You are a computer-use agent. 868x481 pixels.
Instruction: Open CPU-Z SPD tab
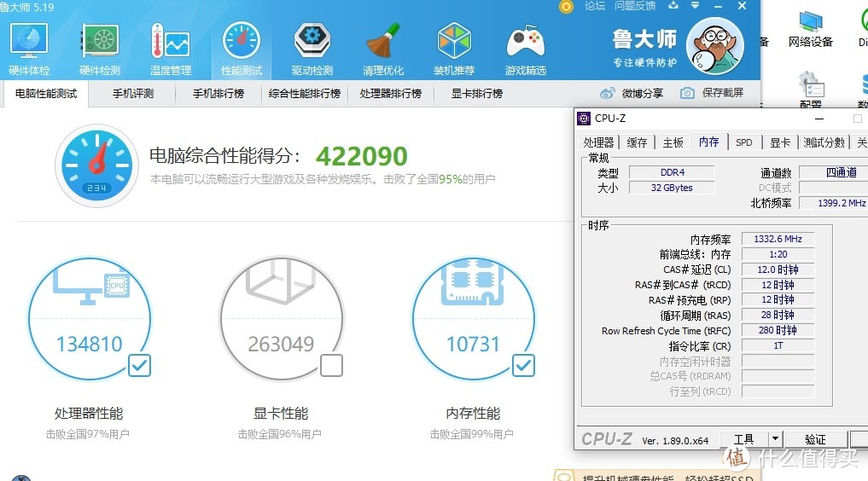click(x=744, y=142)
